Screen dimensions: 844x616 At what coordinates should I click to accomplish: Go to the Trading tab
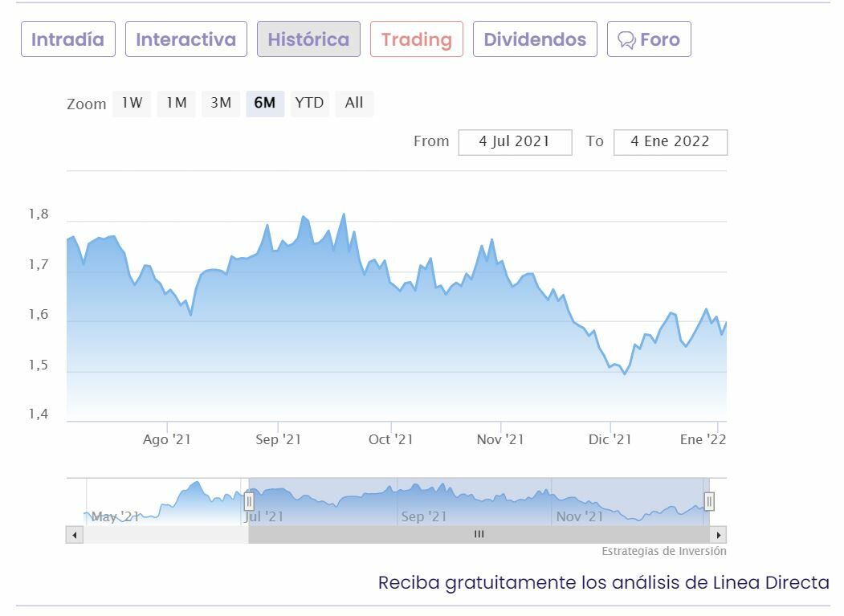pyautogui.click(x=416, y=39)
